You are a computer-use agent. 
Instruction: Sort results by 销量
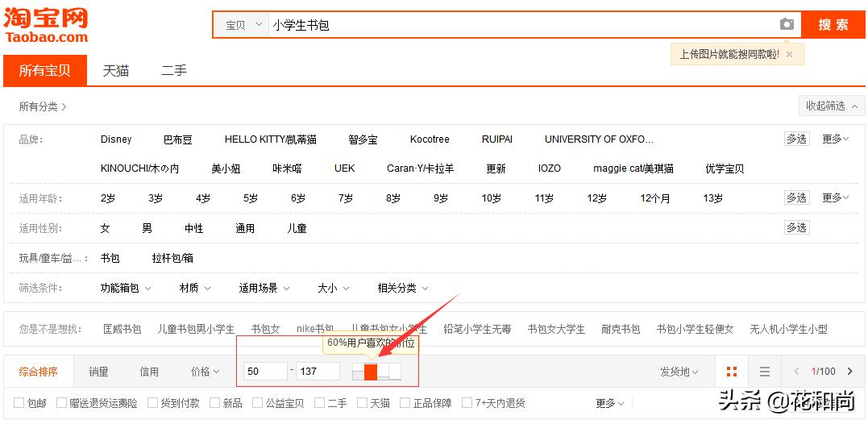click(x=98, y=372)
